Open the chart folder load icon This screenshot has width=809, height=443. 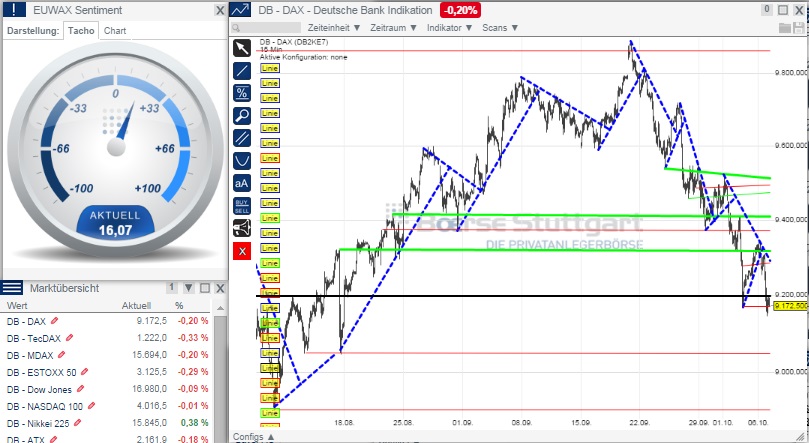tap(785, 28)
